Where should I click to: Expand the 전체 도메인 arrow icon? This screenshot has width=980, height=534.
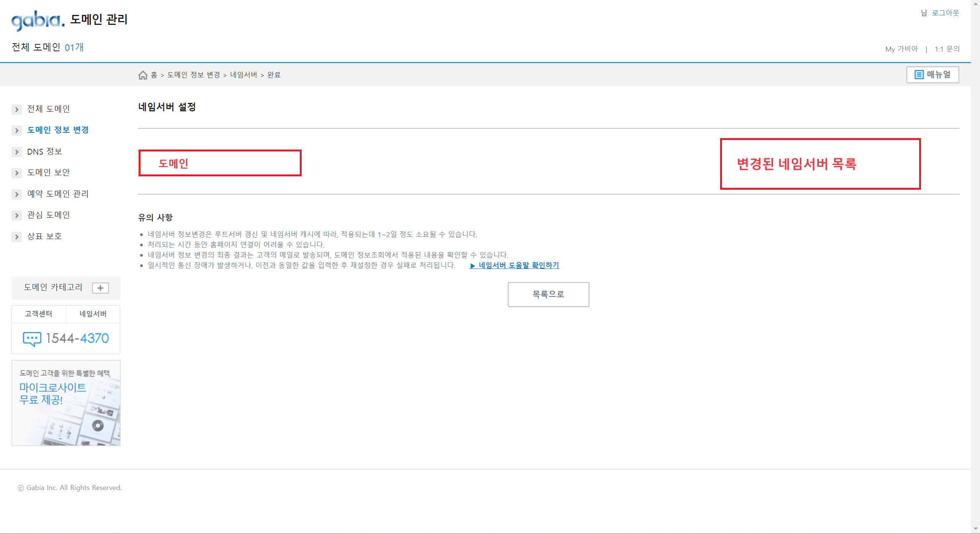[x=16, y=109]
